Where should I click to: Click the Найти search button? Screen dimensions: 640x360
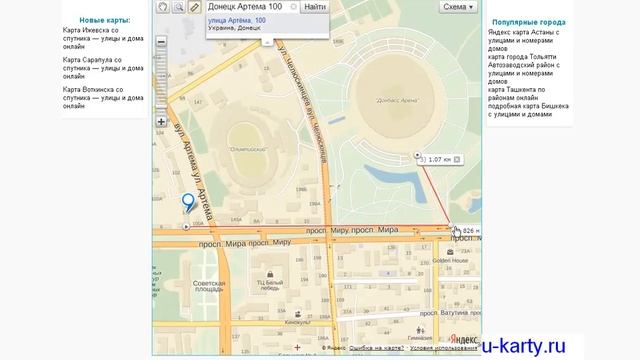click(315, 7)
